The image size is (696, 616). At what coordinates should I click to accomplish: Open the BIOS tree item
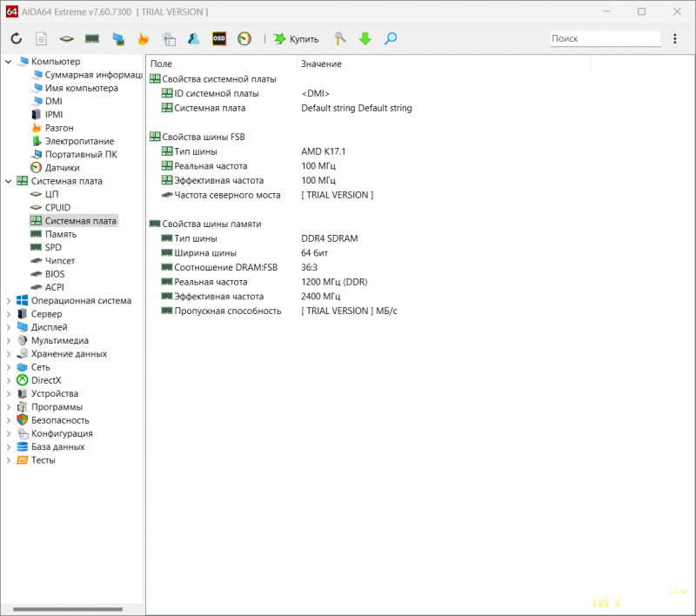(48, 274)
